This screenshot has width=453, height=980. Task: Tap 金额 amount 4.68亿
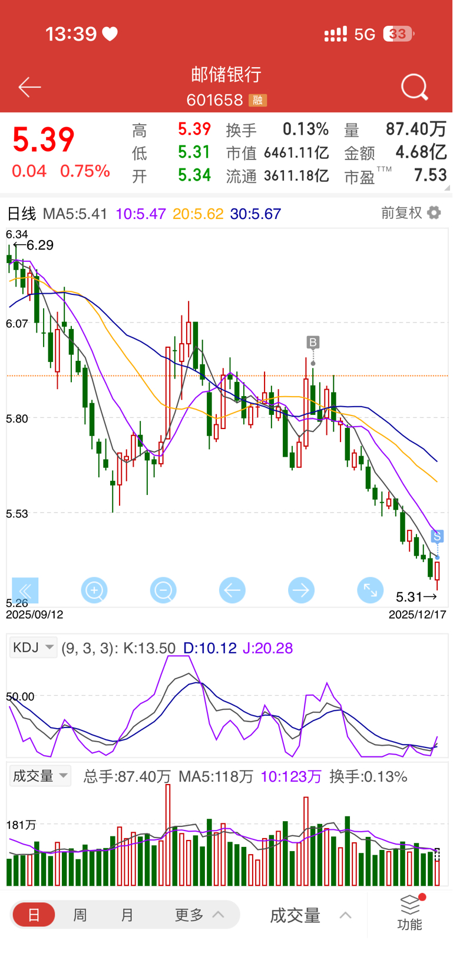coord(421,152)
